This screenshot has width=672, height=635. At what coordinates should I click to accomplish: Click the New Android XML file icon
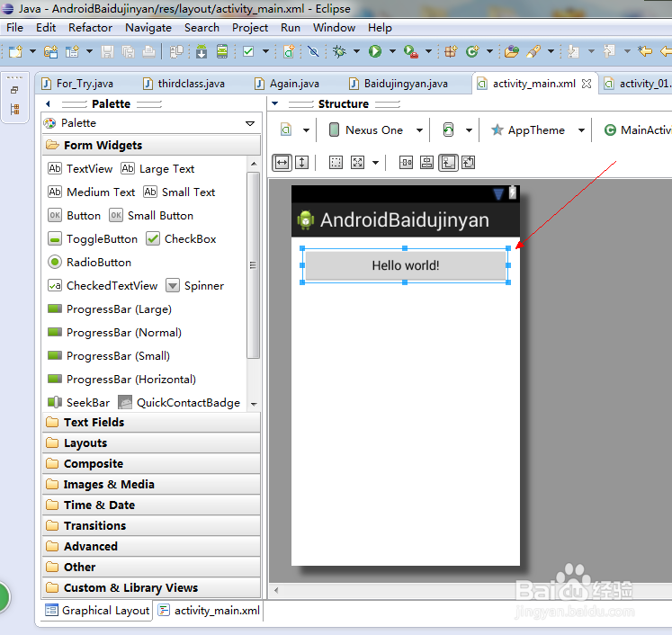(x=289, y=52)
